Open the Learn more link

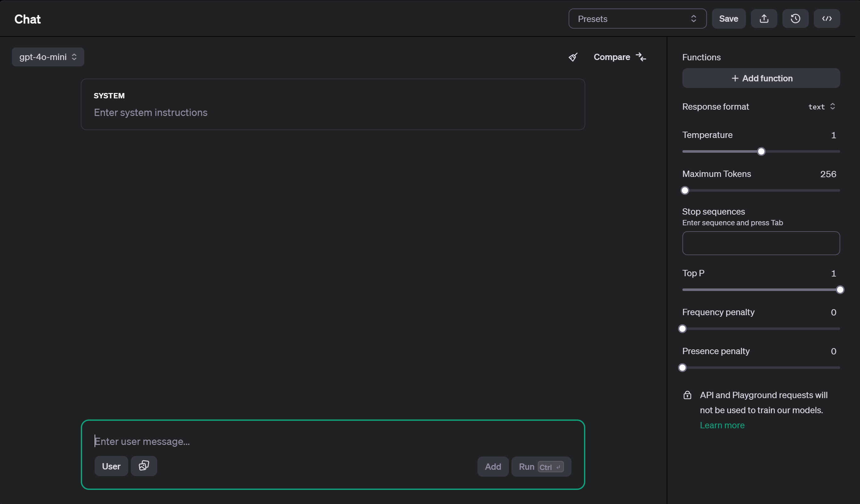click(x=722, y=425)
